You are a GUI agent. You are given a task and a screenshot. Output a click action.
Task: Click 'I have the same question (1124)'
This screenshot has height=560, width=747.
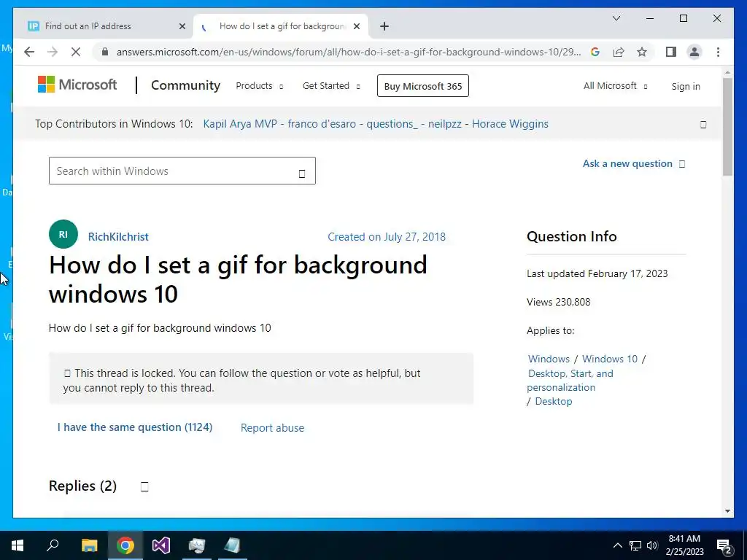click(135, 427)
